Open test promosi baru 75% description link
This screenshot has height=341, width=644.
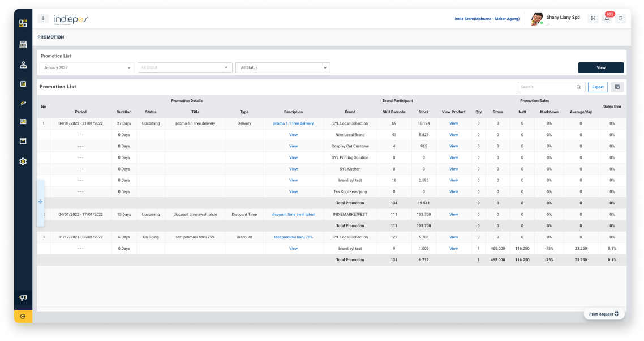pos(293,237)
